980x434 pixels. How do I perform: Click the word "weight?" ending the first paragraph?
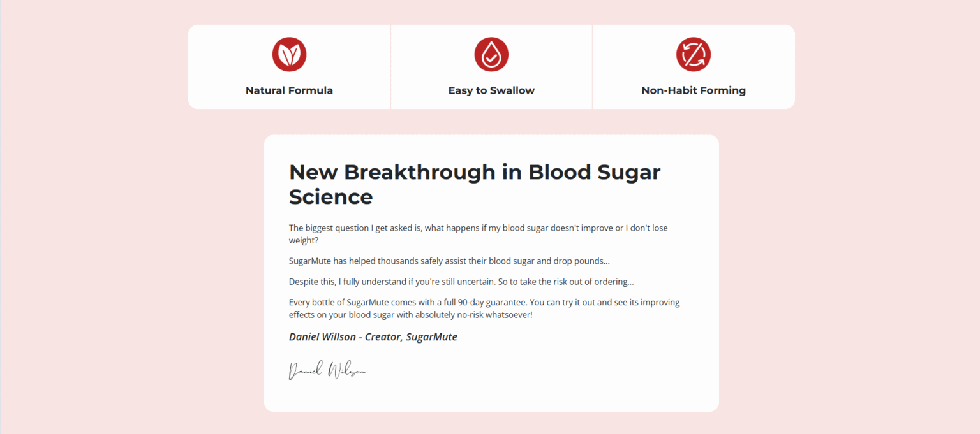coord(304,241)
